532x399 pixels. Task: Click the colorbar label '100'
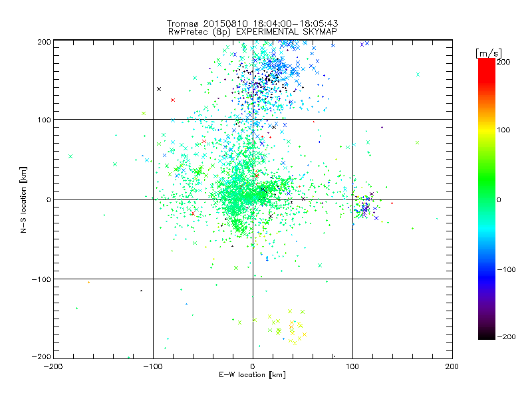point(503,130)
